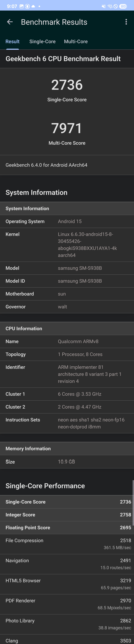The width and height of the screenshot is (134, 644).
Task: Tap the File Compression 2518 row
Action: coord(67,544)
